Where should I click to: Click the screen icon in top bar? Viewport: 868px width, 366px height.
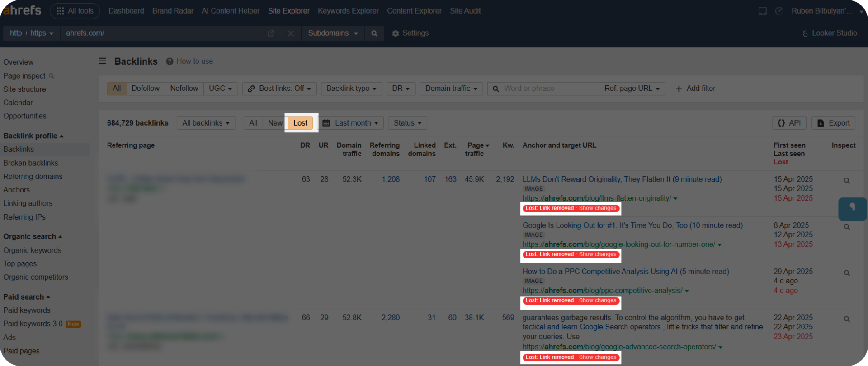[x=763, y=11]
